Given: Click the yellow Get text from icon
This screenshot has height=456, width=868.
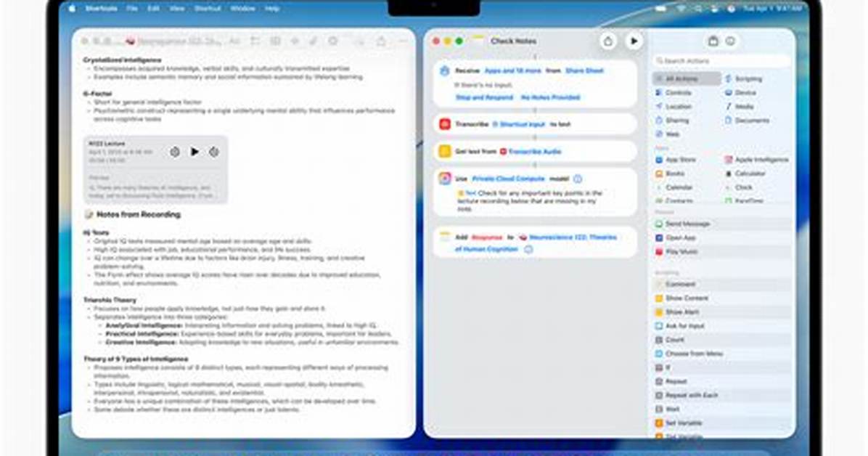Looking at the screenshot, I should [x=444, y=151].
